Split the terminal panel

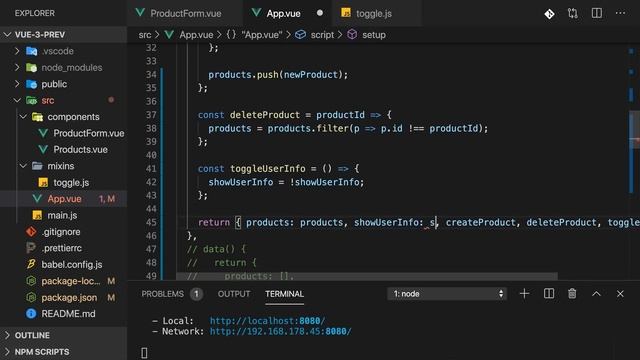point(549,293)
